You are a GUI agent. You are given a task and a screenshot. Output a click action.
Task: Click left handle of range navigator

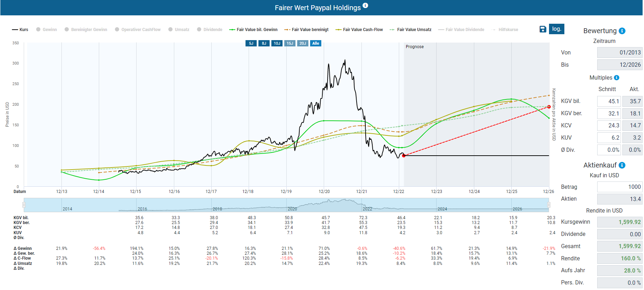coord(24,205)
